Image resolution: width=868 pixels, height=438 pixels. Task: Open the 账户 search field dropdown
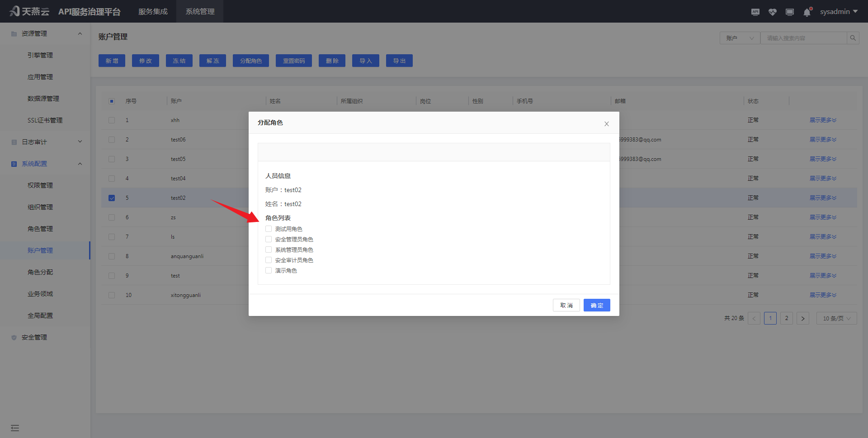(740, 38)
